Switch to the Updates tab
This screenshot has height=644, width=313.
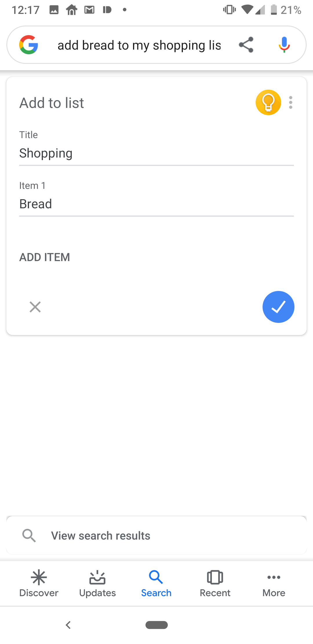97,583
